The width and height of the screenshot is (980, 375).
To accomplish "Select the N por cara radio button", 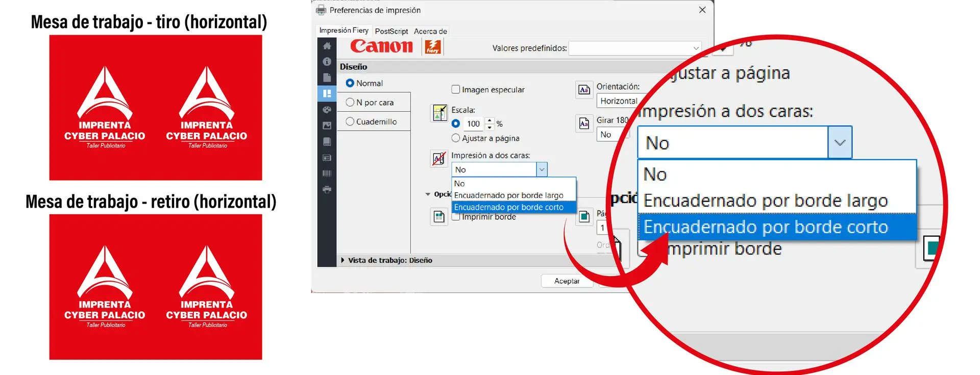I will [x=350, y=102].
